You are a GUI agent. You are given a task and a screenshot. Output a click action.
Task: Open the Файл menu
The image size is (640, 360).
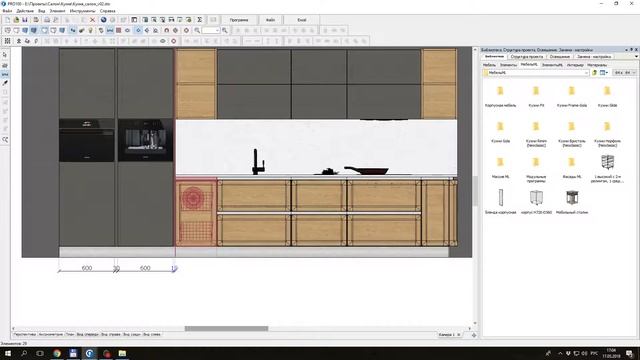coord(7,11)
